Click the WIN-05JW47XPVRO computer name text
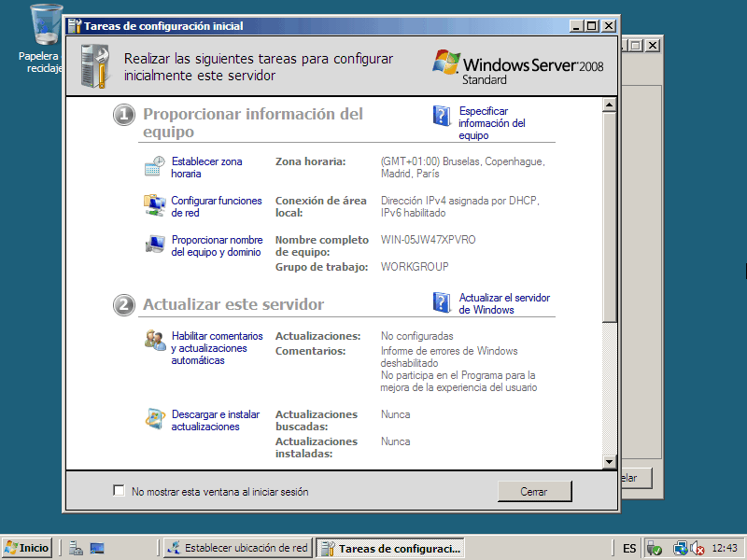This screenshot has height=560, width=747. (x=428, y=240)
